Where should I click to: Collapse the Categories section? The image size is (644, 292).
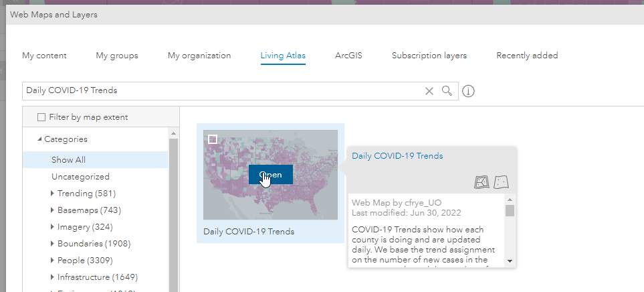pos(39,139)
